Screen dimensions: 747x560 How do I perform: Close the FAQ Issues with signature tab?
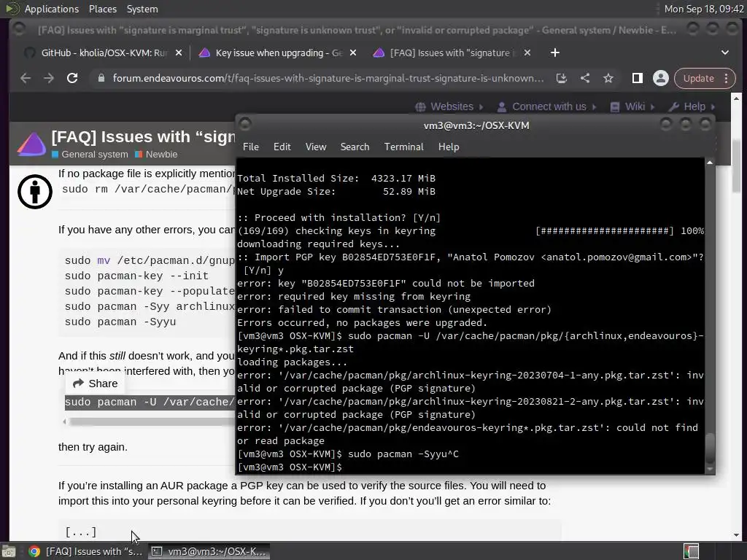click(x=527, y=52)
